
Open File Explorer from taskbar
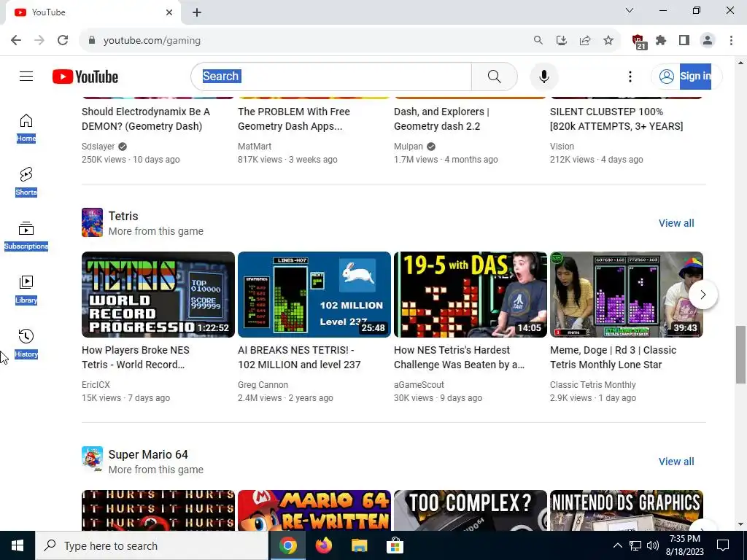click(x=359, y=545)
